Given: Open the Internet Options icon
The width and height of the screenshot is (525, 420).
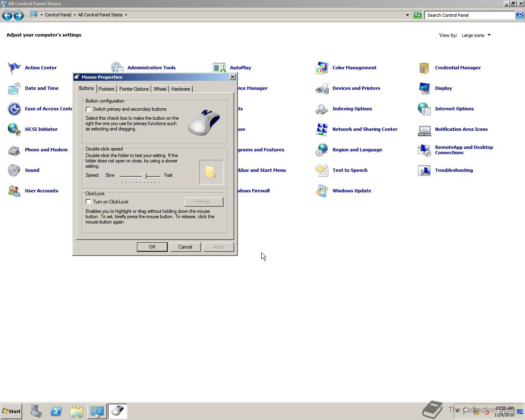Looking at the screenshot, I should [x=425, y=109].
